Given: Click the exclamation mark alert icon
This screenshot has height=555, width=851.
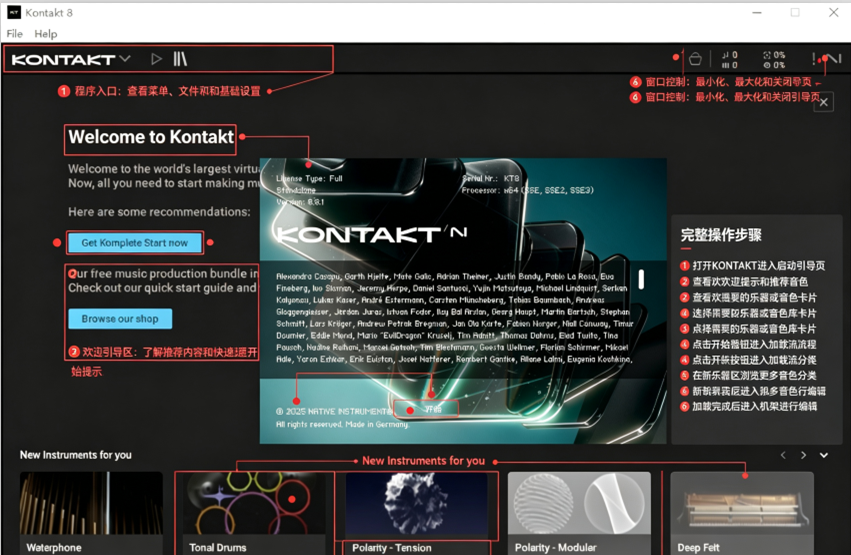Looking at the screenshot, I should pos(813,59).
